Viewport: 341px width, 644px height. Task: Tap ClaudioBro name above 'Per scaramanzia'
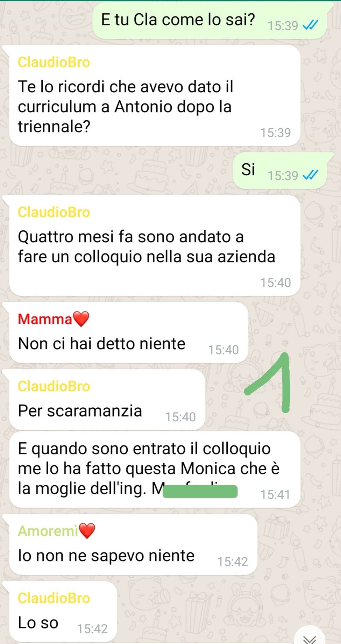pyautogui.click(x=54, y=386)
